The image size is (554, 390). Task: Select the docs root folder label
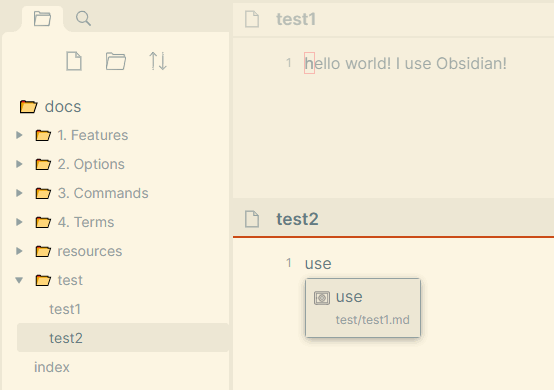pyautogui.click(x=63, y=106)
